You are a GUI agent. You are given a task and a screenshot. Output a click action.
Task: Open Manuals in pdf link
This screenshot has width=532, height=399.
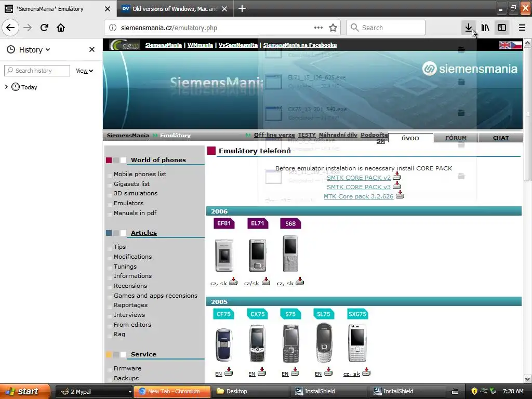coord(135,212)
